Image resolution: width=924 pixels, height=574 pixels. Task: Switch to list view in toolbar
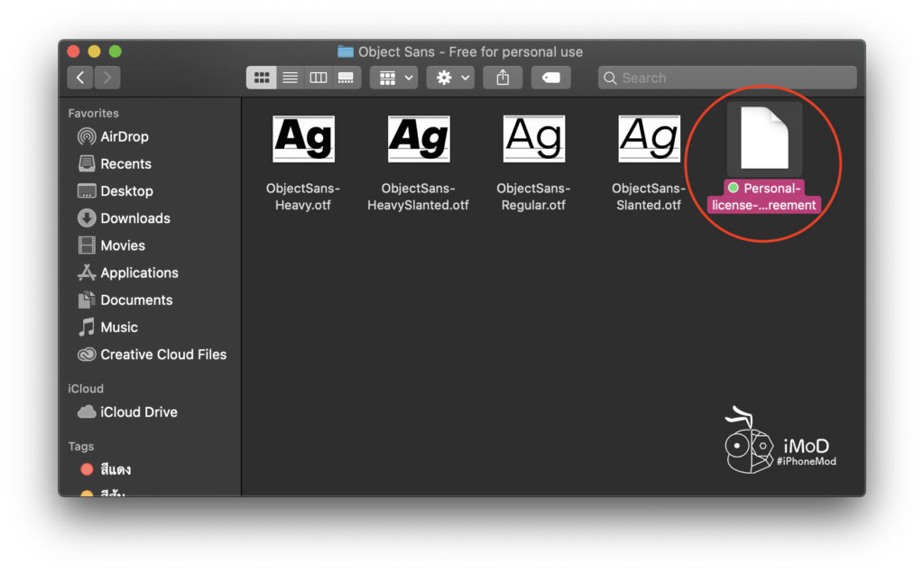pos(290,78)
